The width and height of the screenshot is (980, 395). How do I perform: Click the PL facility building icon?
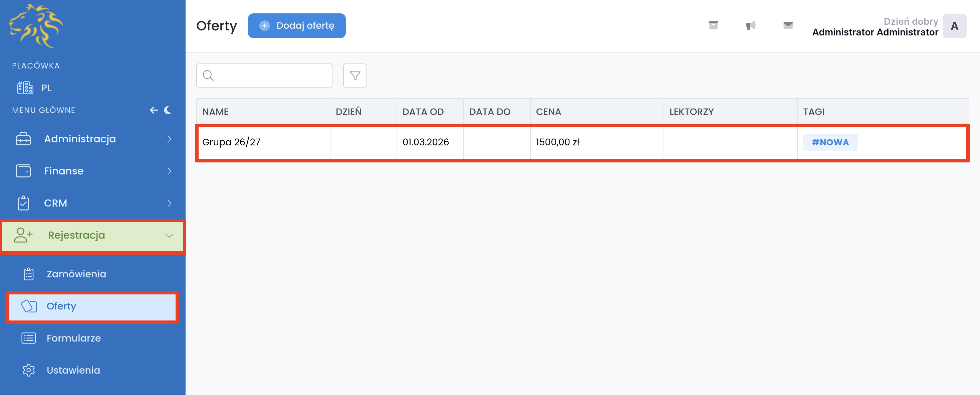click(x=25, y=88)
